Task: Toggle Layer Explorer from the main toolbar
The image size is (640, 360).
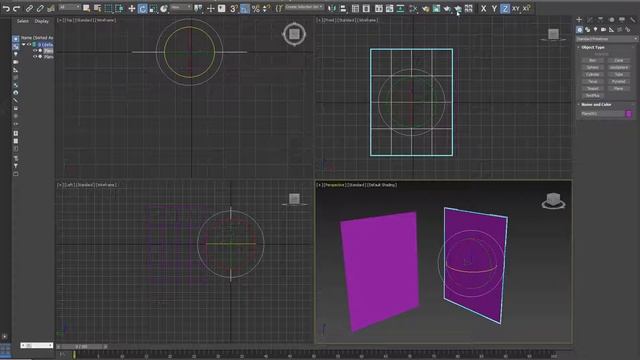Action: (366, 9)
